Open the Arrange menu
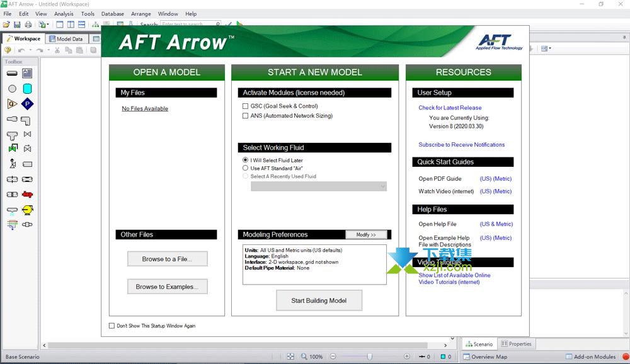The image size is (630, 364). pyautogui.click(x=141, y=14)
